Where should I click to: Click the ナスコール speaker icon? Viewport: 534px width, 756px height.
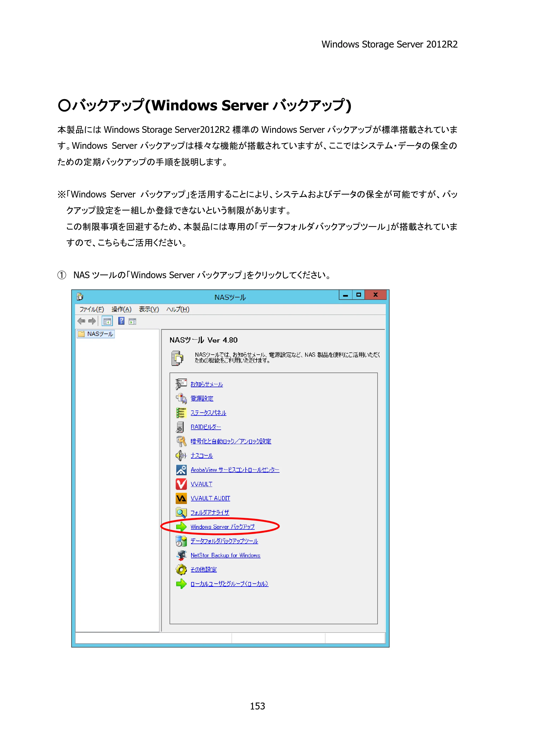click(x=181, y=455)
